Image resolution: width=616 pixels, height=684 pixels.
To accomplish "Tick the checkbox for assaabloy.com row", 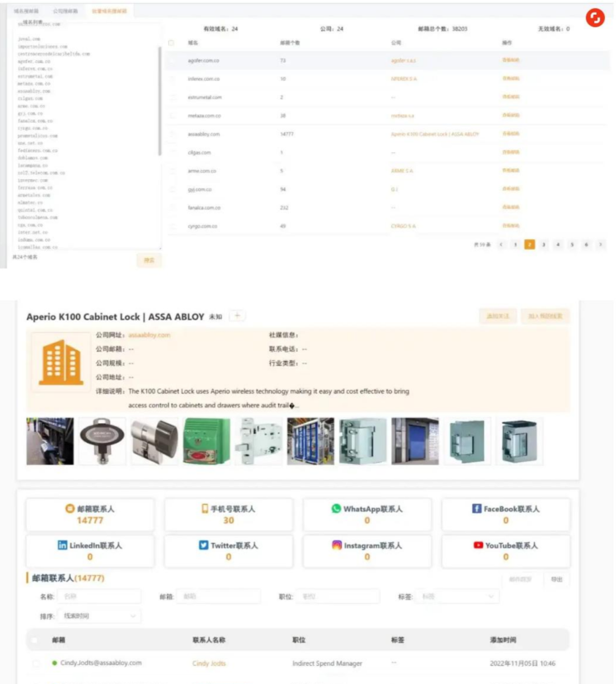I will [173, 134].
